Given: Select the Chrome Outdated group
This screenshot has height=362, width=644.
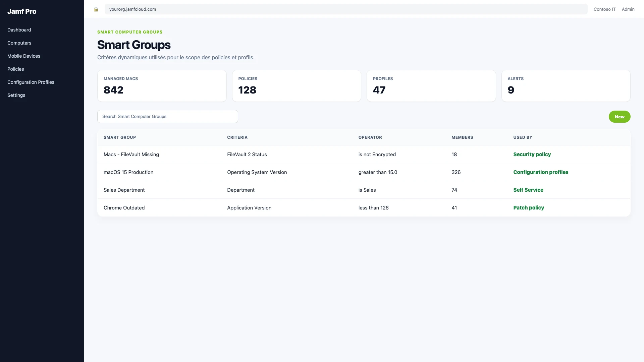Looking at the screenshot, I should coord(124,208).
